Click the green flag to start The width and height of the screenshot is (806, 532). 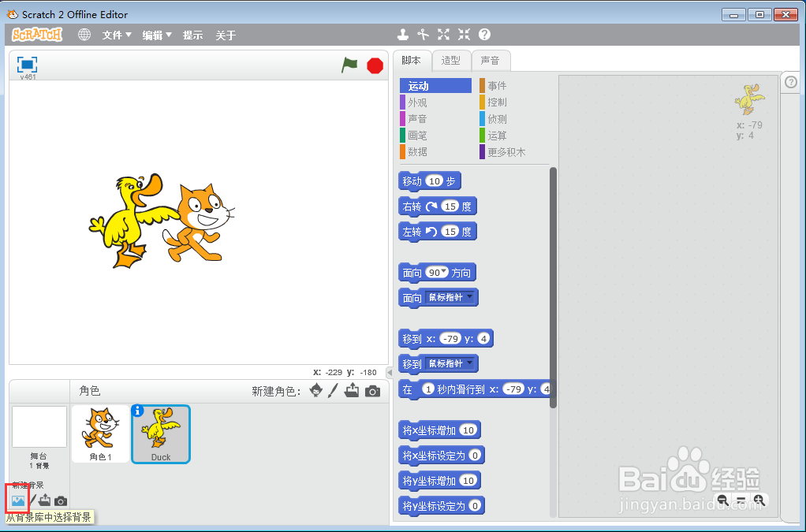point(349,65)
